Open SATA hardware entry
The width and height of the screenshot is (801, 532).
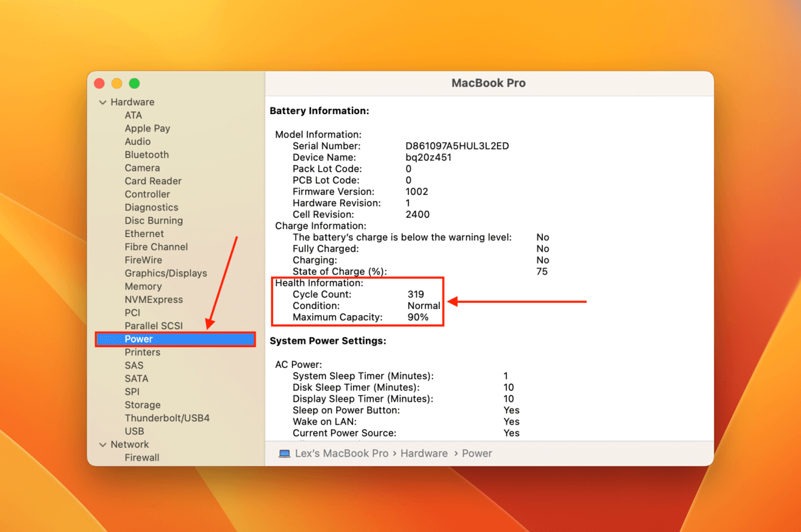[x=137, y=378]
